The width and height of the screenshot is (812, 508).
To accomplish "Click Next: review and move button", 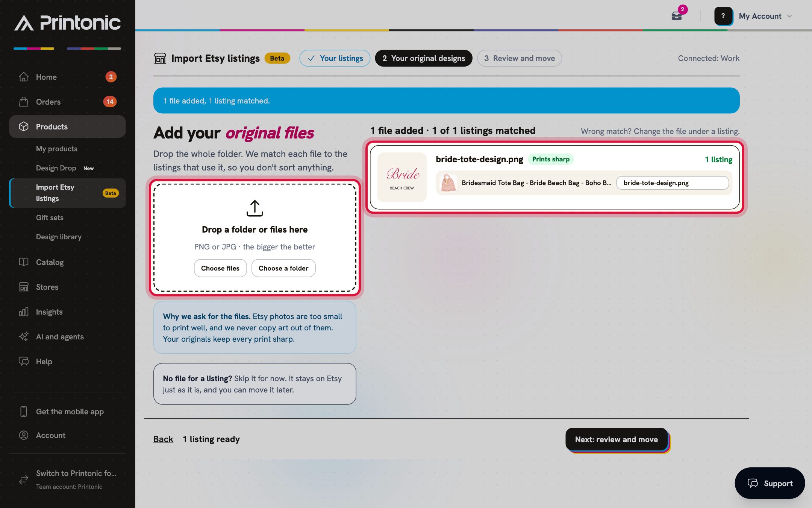I will pyautogui.click(x=617, y=439).
